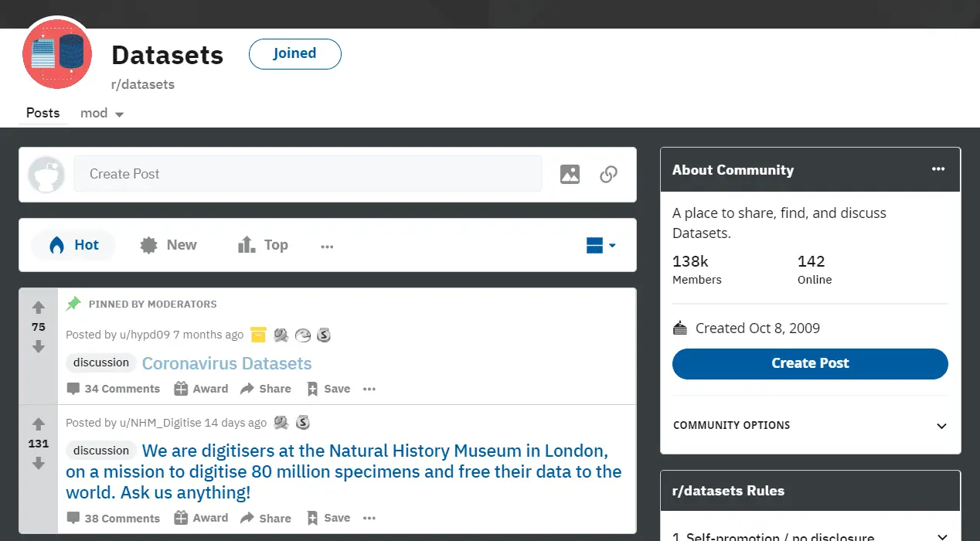Award the Coronavirus Datasets post
This screenshot has width=980, height=541.
click(201, 389)
